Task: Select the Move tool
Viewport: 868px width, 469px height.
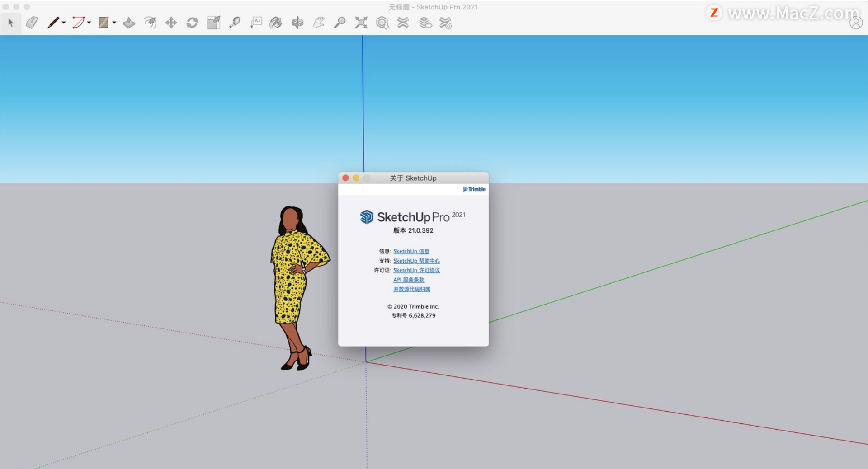Action: 171,23
